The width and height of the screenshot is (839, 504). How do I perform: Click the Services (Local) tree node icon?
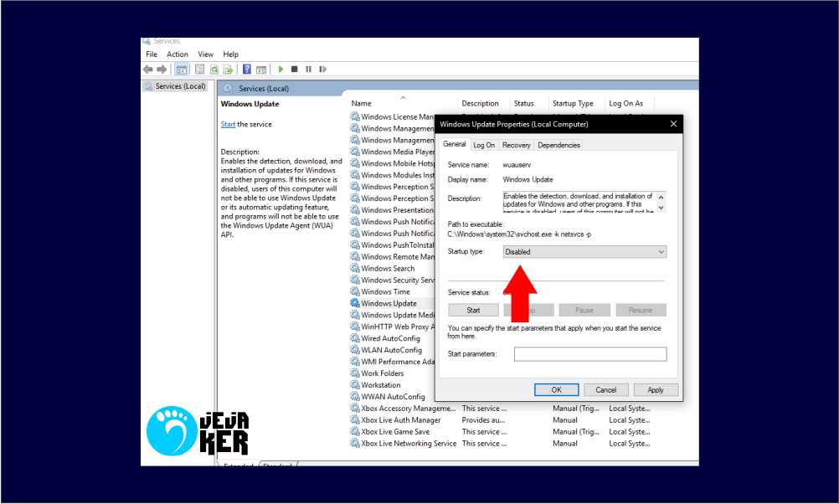tap(148, 86)
